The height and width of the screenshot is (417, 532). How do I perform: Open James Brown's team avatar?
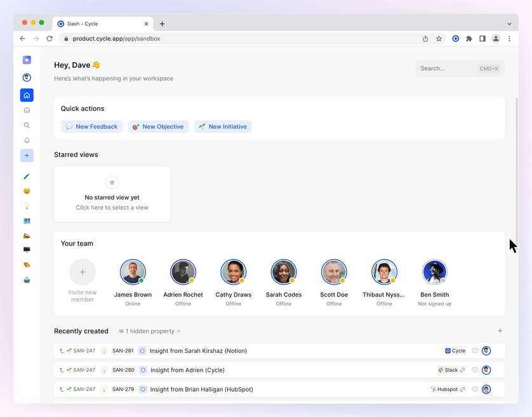pyautogui.click(x=133, y=272)
